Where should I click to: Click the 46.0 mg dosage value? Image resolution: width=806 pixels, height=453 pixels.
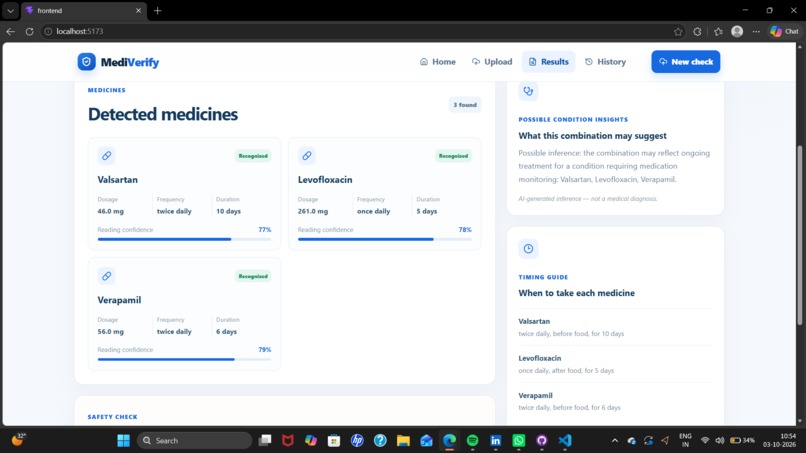(111, 211)
